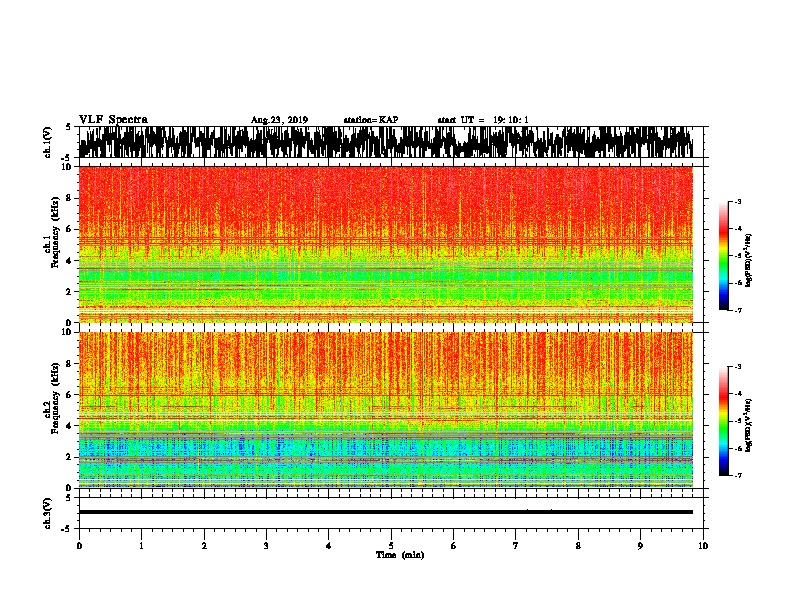Select the date text "Aug.23, 2019"
Image resolution: width=792 pixels, height=612 pixels.
[x=279, y=120]
